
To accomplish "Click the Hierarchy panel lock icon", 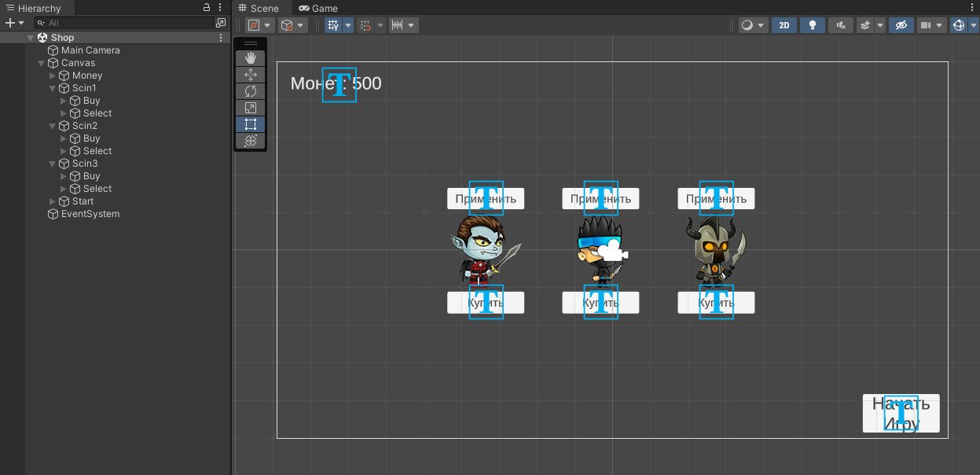I will click(x=207, y=8).
